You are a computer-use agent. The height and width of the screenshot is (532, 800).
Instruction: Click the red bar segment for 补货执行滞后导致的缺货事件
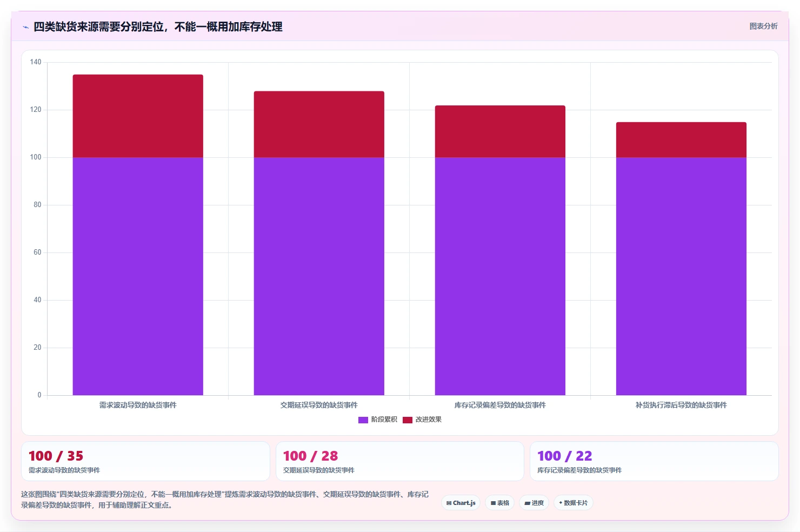coord(681,140)
